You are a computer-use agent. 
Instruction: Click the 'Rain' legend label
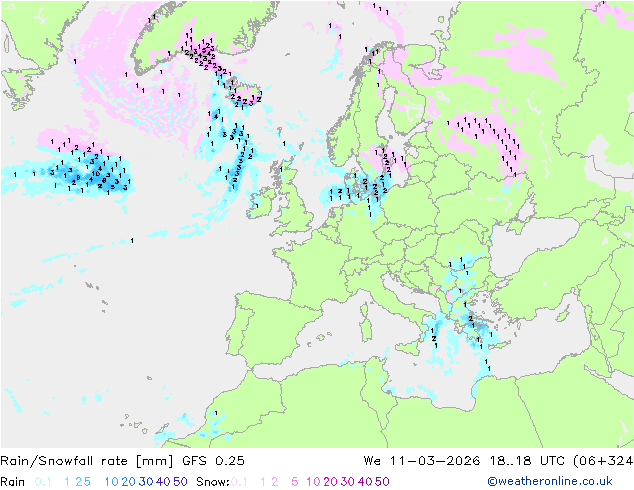(x=13, y=482)
